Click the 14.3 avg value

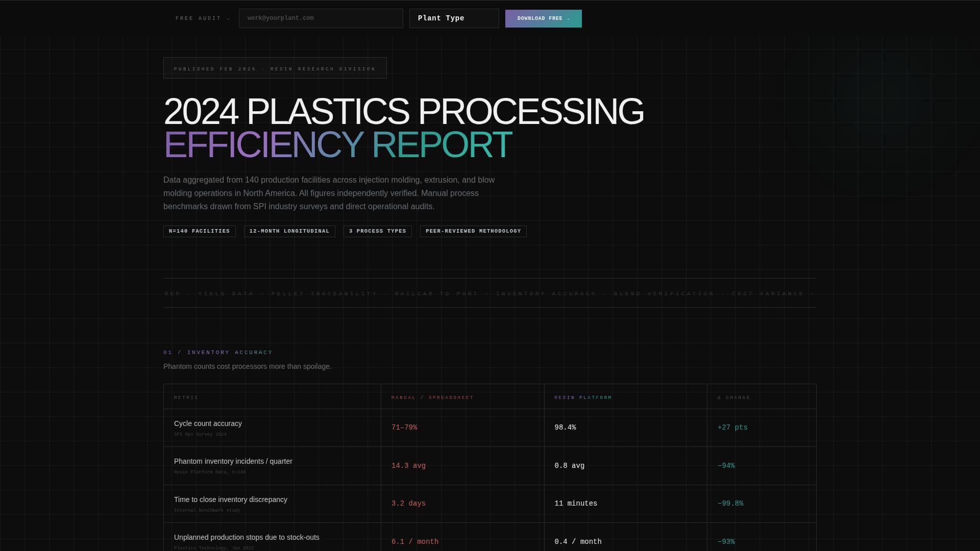click(x=408, y=466)
